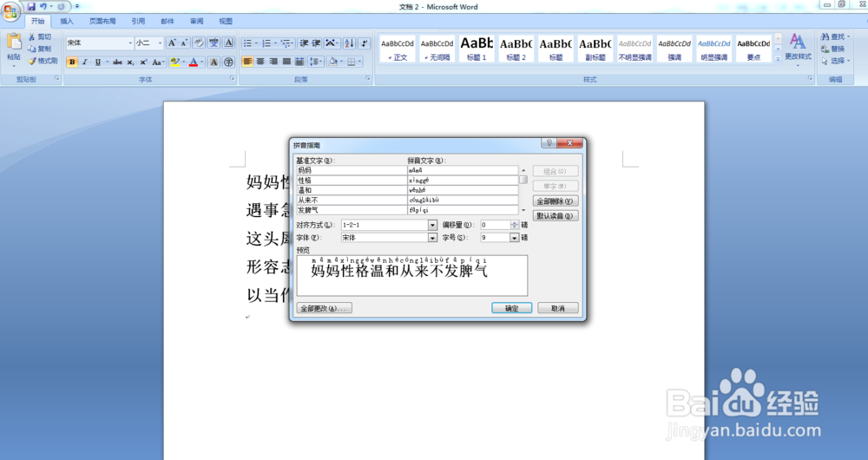Click the Grow Font icon

(172, 43)
